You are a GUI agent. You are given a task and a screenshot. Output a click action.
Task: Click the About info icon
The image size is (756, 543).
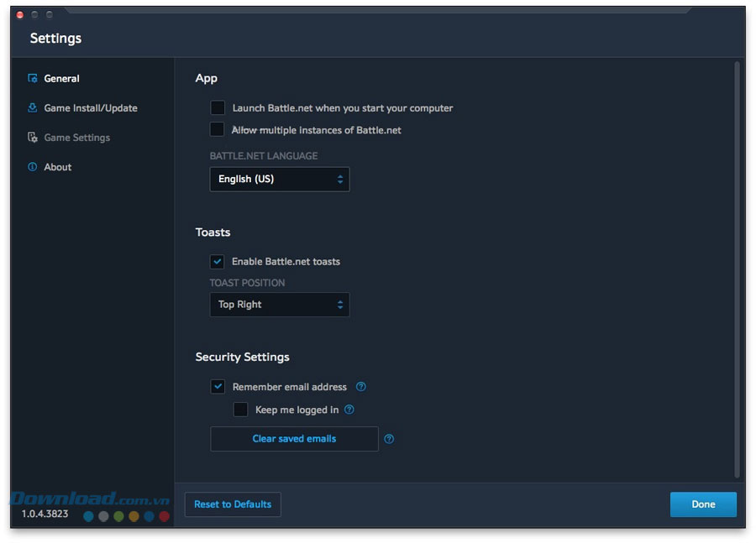pos(32,167)
